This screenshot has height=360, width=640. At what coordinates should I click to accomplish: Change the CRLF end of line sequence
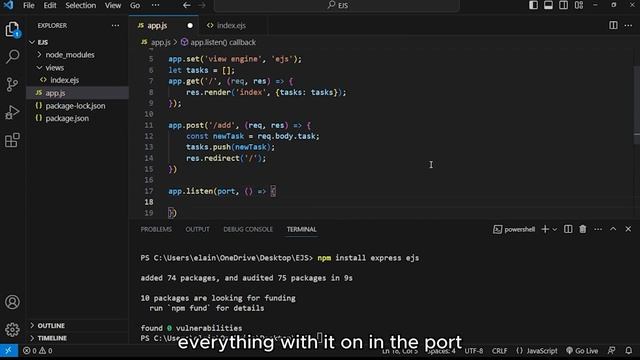click(x=499, y=351)
